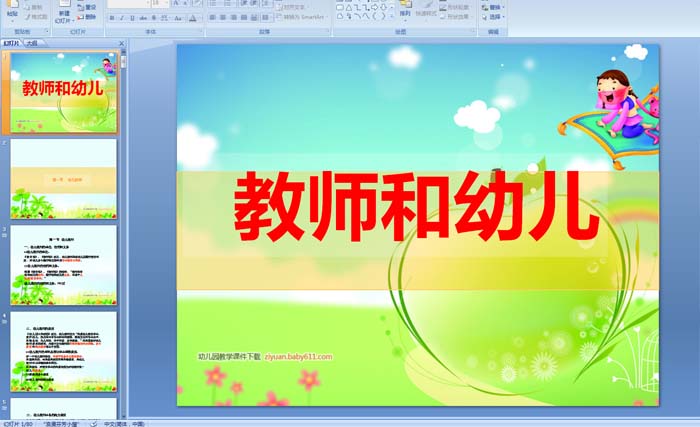This screenshot has height=427, width=700.
Task: Click the slide pane scrollbar down arrow
Action: click(x=124, y=415)
